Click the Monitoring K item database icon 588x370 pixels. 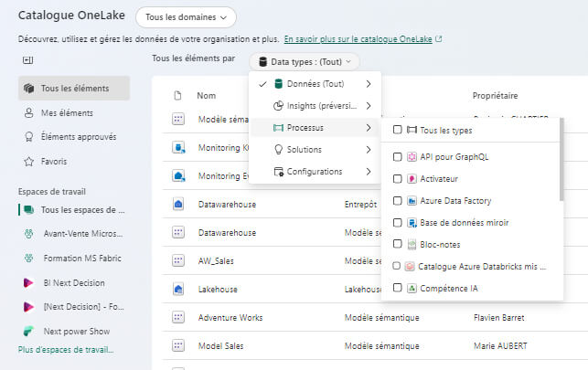[x=178, y=148]
